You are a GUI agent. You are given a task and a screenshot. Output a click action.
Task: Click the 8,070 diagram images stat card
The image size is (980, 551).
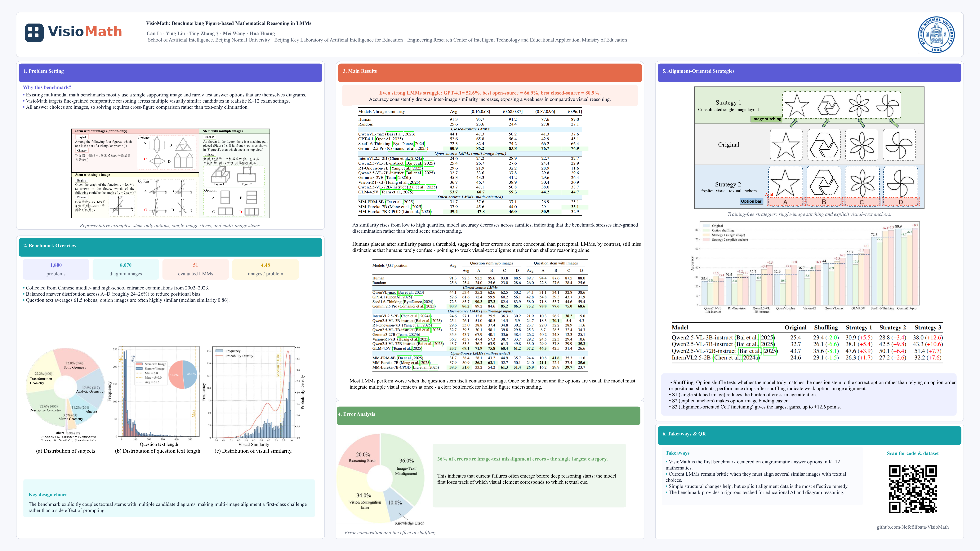pyautogui.click(x=126, y=269)
